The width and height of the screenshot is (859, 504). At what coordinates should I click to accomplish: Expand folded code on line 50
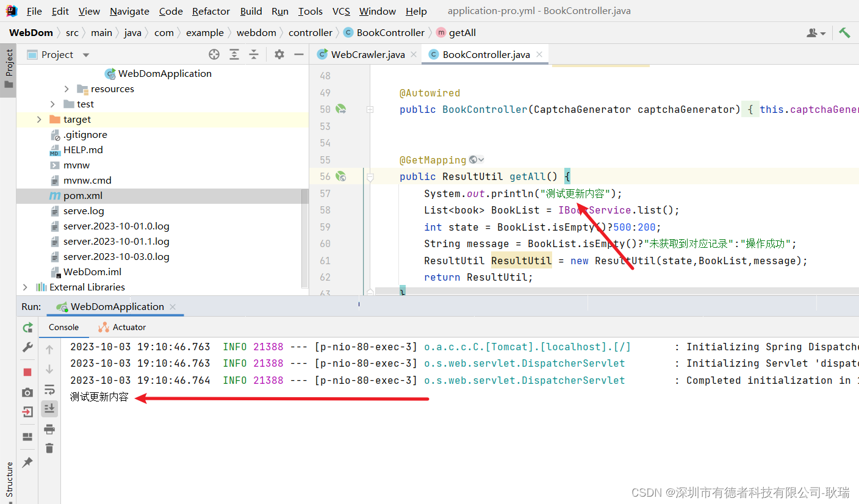[370, 110]
